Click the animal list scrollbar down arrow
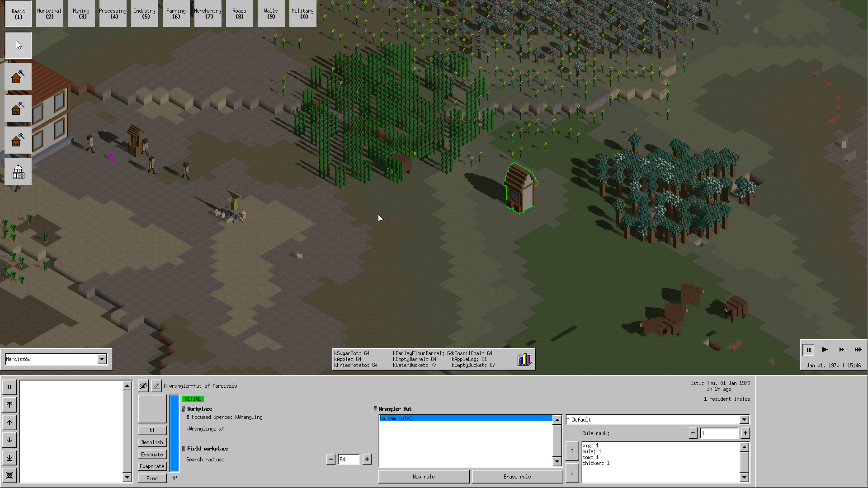 (x=744, y=477)
